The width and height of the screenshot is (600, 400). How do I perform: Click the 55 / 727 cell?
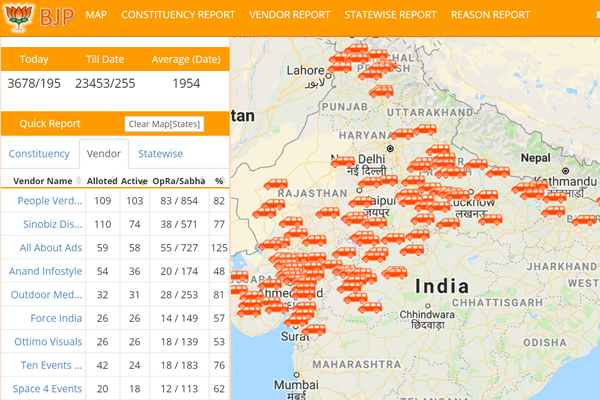click(179, 248)
